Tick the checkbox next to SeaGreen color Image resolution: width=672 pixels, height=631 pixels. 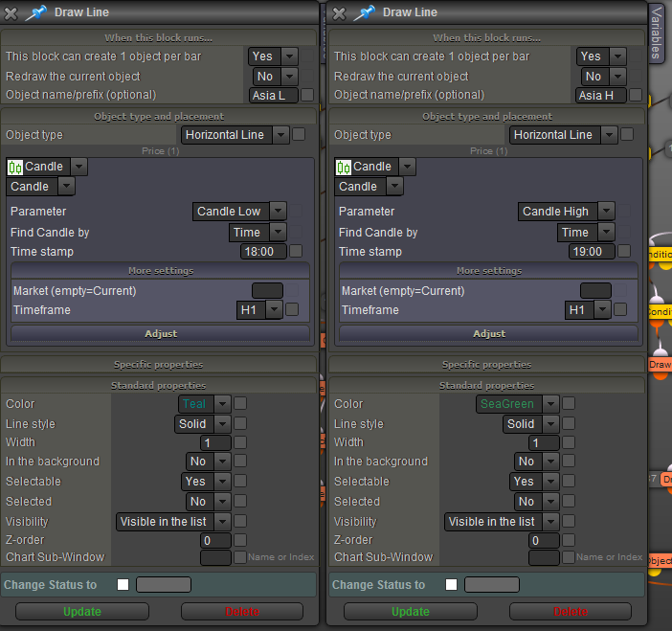tap(569, 403)
